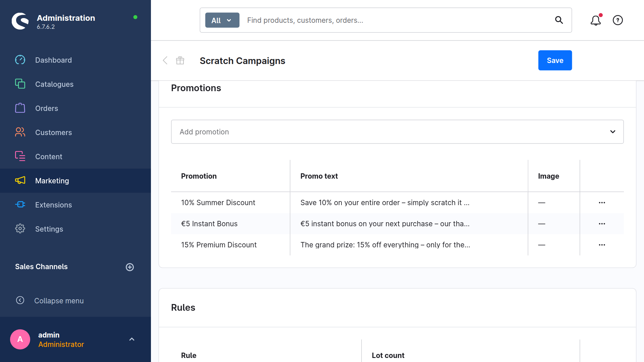Open the notifications bell
644x362 pixels.
tap(596, 20)
